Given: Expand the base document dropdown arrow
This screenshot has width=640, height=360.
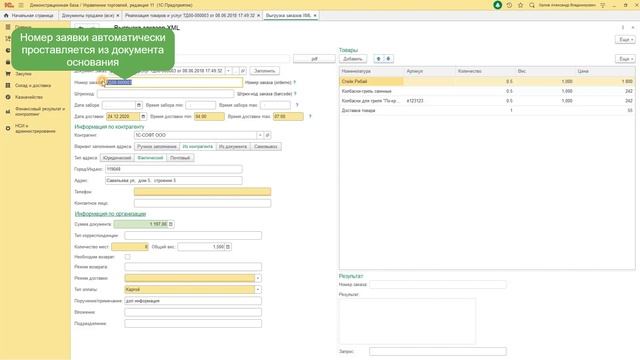Looking at the screenshot, I should click(228, 71).
